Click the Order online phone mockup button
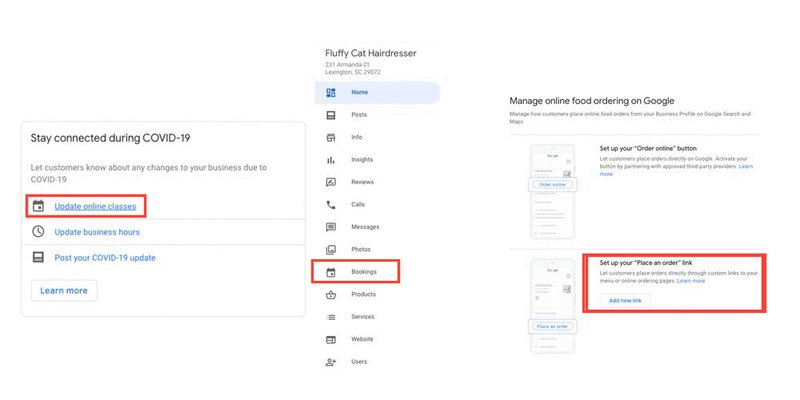The image size is (800, 400). click(x=553, y=184)
